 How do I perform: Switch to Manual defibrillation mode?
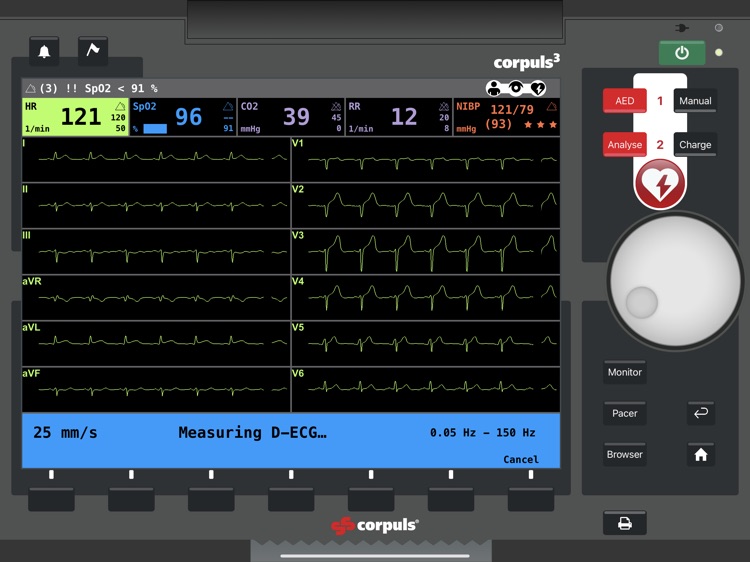click(695, 101)
